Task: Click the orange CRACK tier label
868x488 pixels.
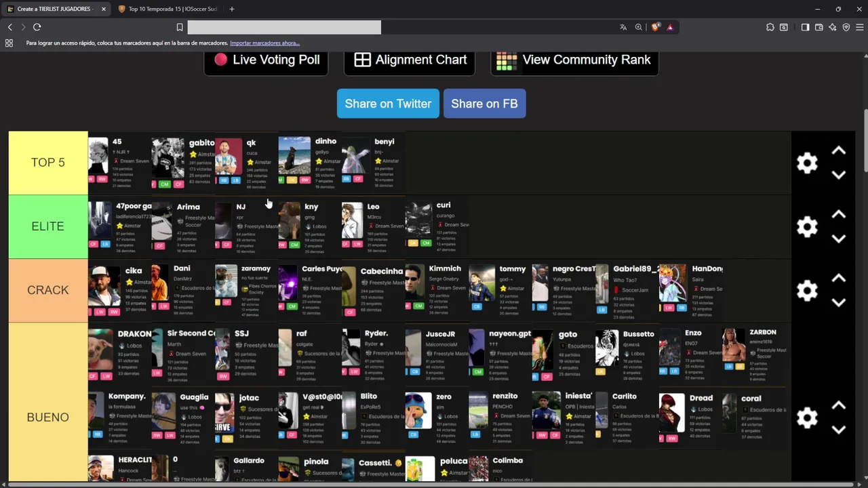Action: [48, 290]
